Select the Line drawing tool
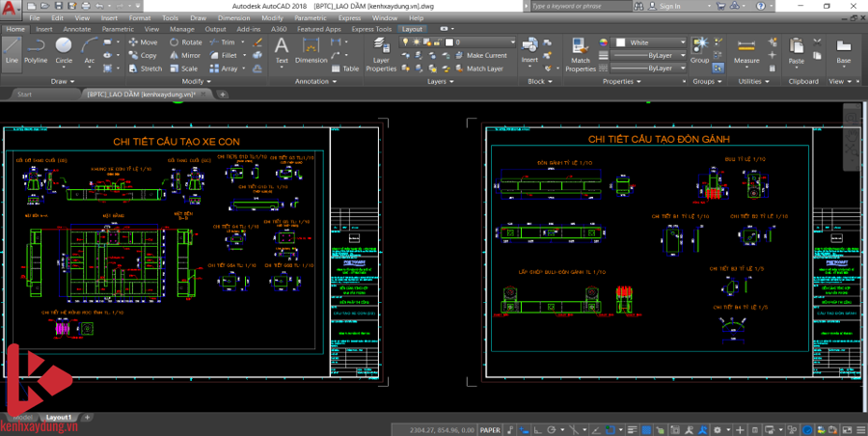 [12, 50]
